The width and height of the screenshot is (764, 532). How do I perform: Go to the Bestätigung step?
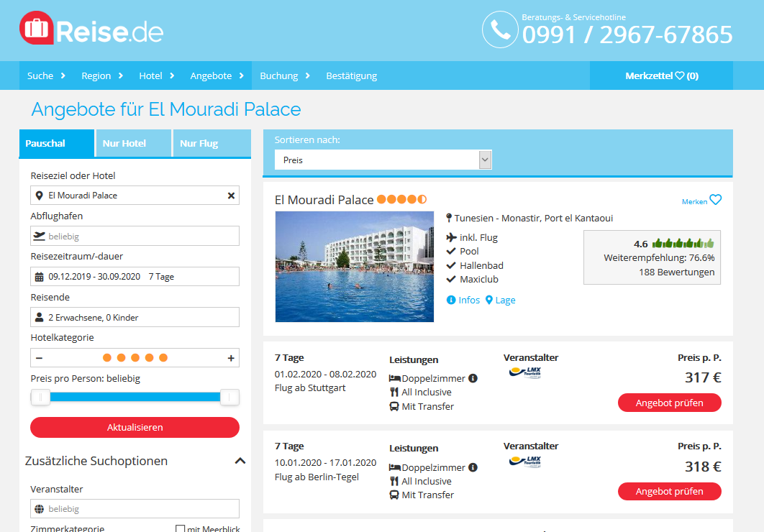[351, 75]
